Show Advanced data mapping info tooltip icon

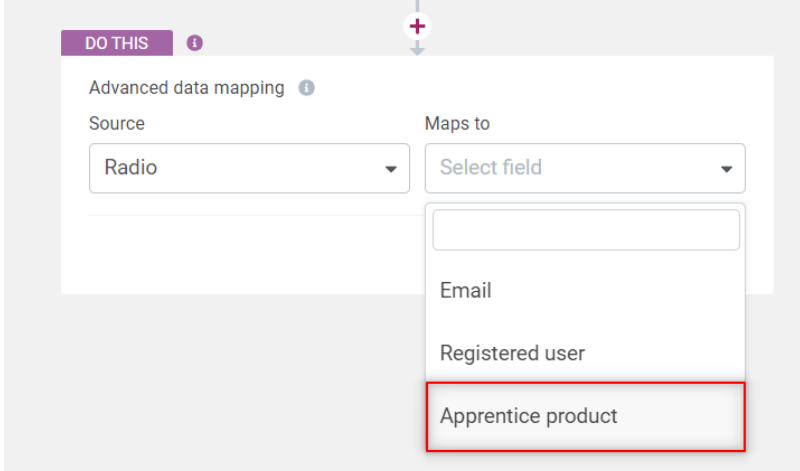[306, 88]
